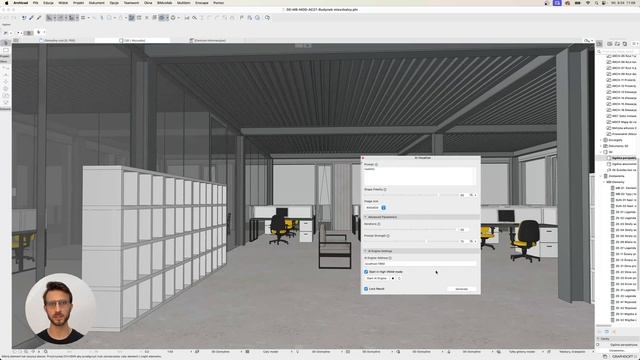This screenshot has height=360, width=640.
Task: Click the magnifier icon at toolbar end
Action: pos(267,18)
